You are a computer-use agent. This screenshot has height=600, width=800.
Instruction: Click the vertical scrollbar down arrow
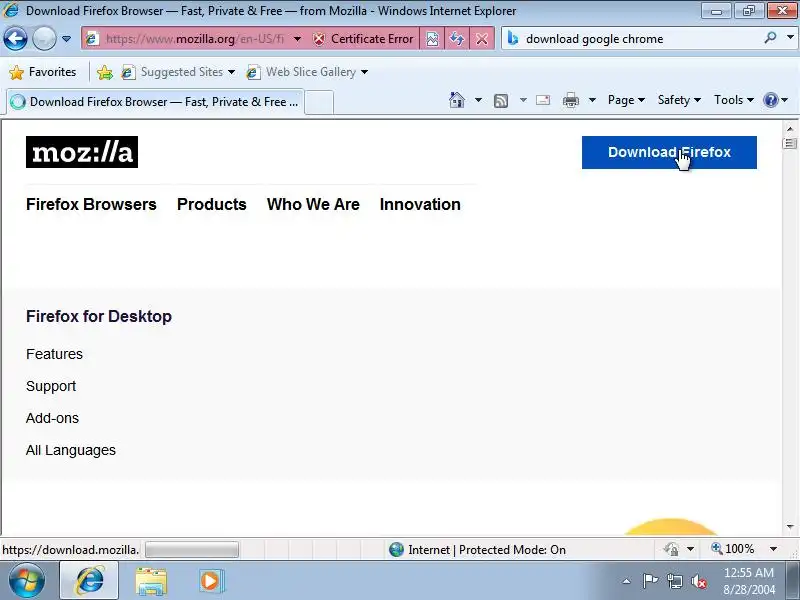[790, 527]
